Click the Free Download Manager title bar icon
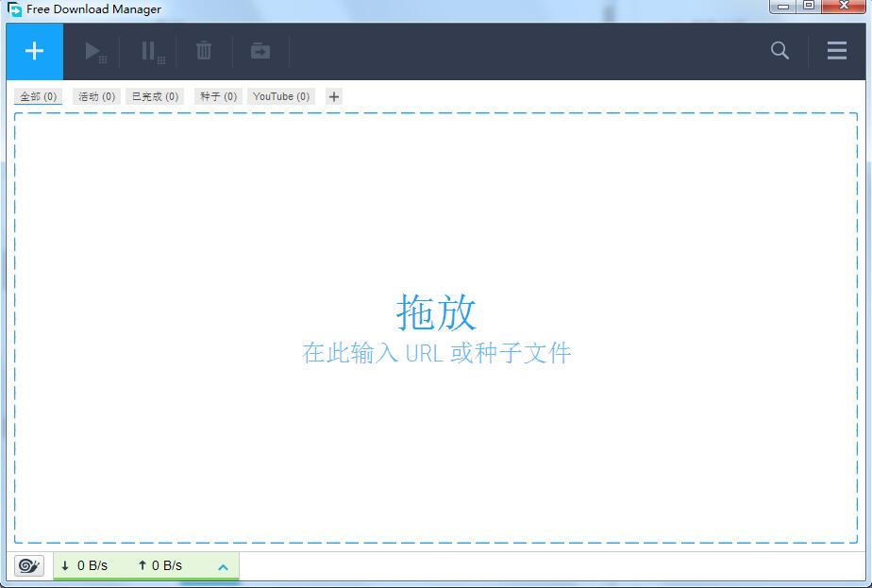The image size is (872, 588). click(12, 8)
